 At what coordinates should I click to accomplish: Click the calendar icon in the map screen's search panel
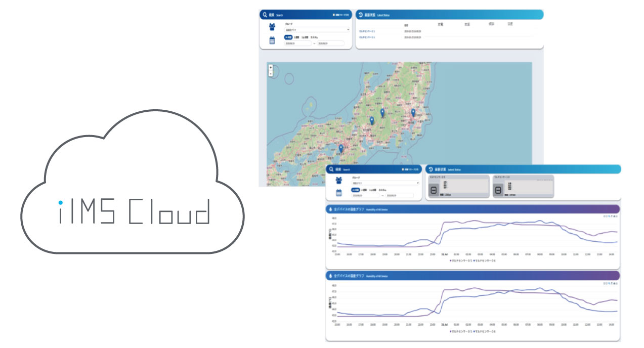pyautogui.click(x=272, y=40)
